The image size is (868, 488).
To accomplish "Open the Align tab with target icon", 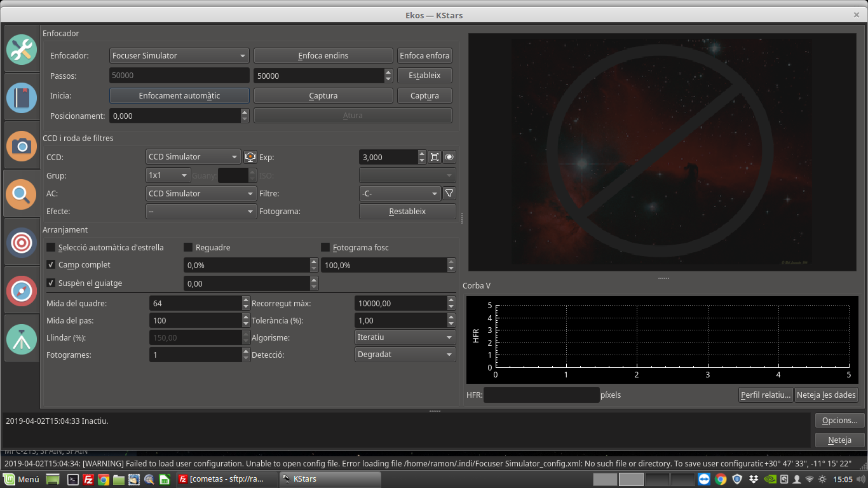I will [x=22, y=242].
